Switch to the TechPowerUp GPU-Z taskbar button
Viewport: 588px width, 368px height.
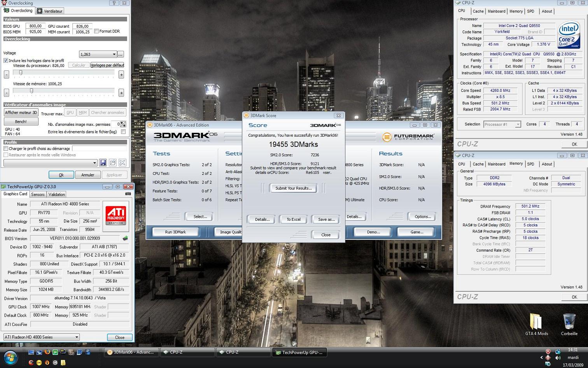tap(300, 352)
